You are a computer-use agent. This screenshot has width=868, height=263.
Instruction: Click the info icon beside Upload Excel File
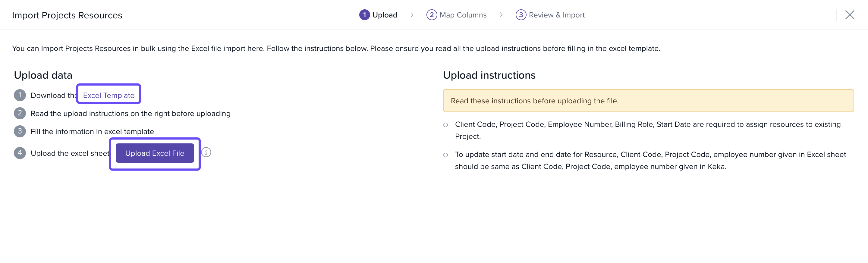click(x=206, y=152)
